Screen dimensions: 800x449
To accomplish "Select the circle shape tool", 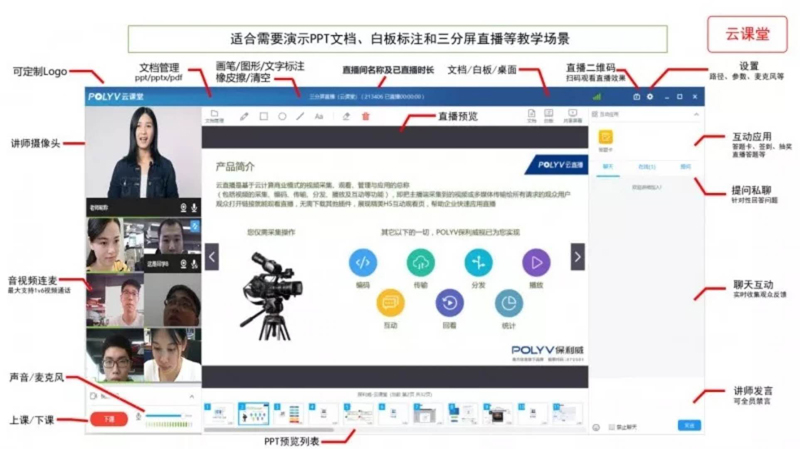I will tap(282, 116).
